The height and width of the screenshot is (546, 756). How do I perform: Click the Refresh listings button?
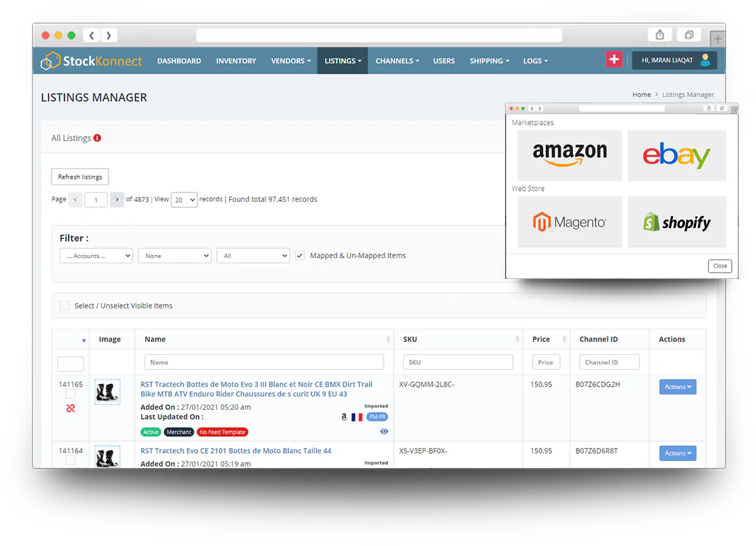pos(80,177)
